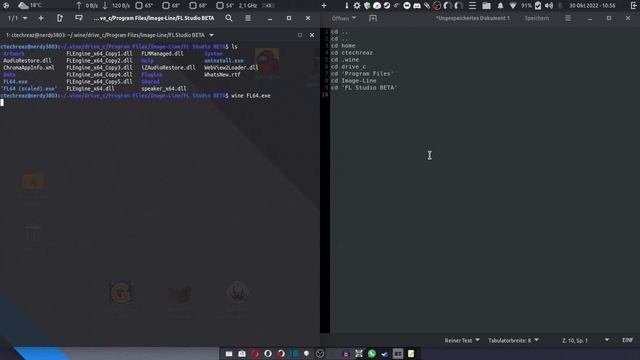Add a new terminal tab with plus icon
640x360 pixels.
click(41, 18)
